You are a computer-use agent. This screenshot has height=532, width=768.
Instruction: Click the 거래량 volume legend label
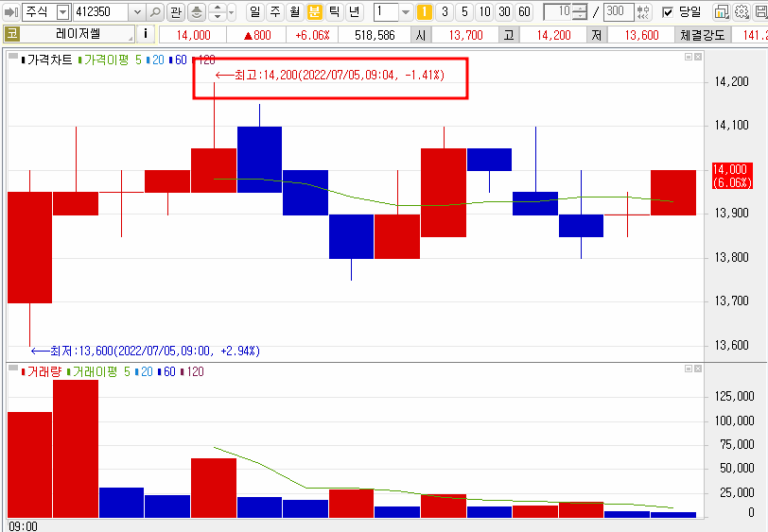[x=42, y=371]
